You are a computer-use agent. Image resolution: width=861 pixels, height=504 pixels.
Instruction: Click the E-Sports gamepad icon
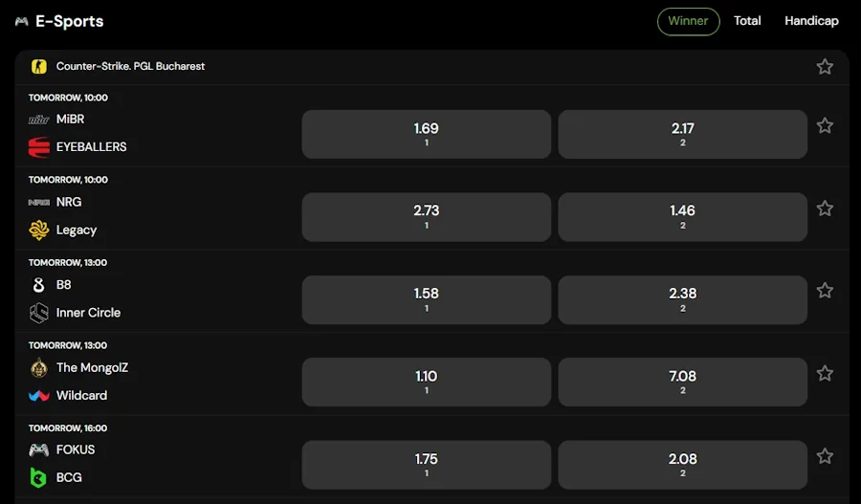coord(21,21)
